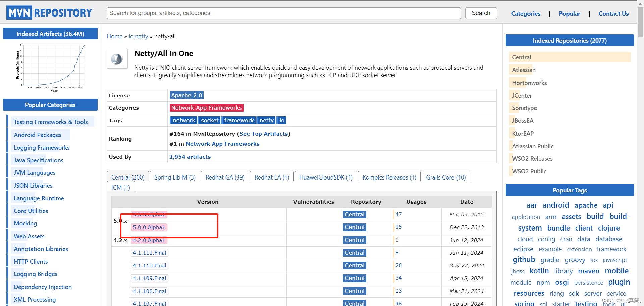Screen dimensions: 644x306
Task: Switch to Redhat EA (1) tab
Action: [272, 177]
